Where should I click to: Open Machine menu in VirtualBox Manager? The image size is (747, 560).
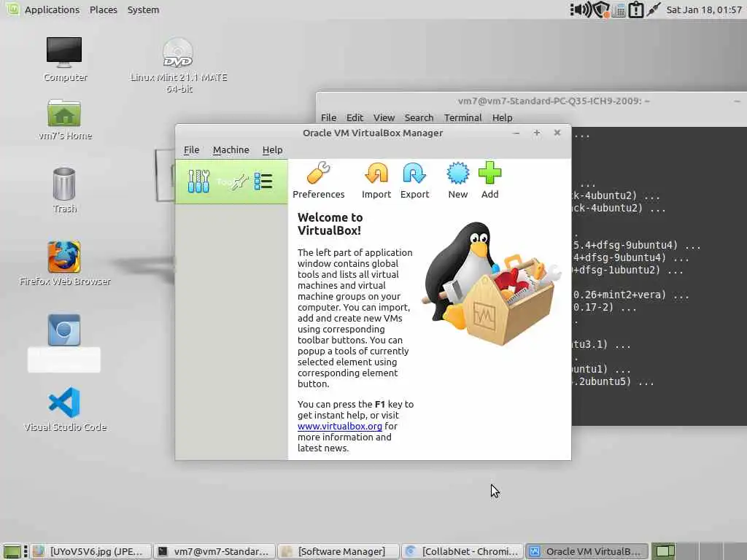231,150
